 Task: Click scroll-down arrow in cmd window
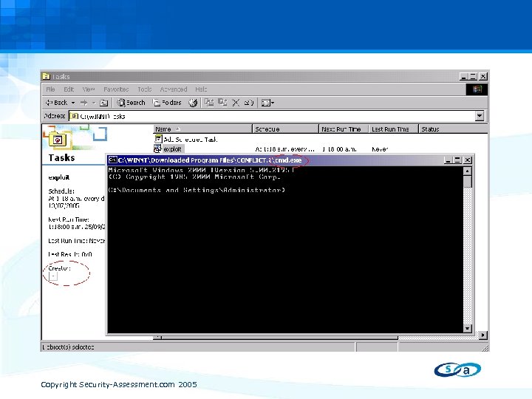click(x=468, y=328)
